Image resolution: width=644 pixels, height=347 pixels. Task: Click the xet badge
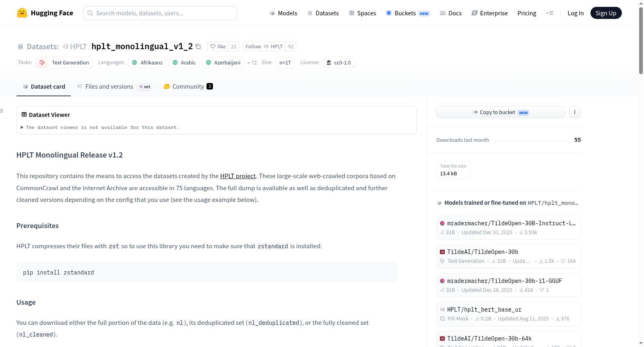click(x=144, y=87)
